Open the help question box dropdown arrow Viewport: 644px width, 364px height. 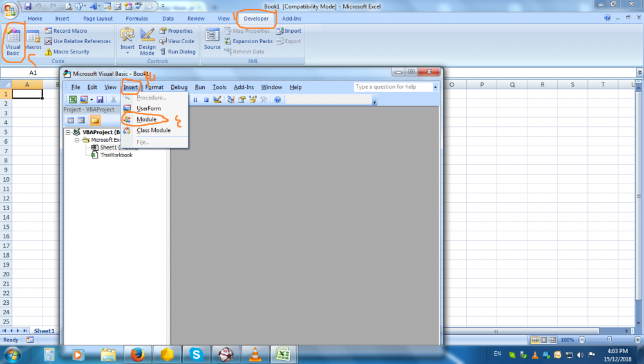click(x=435, y=87)
